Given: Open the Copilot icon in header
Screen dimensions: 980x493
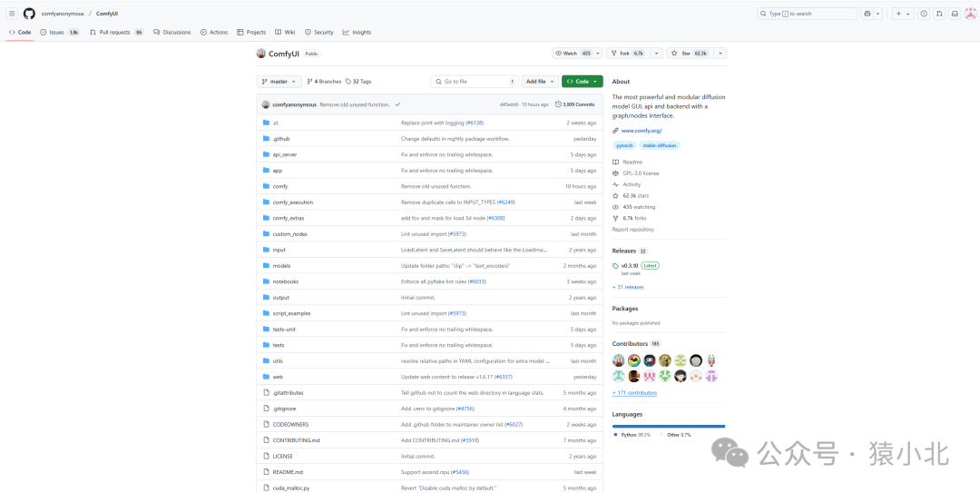Looking at the screenshot, I should (867, 13).
